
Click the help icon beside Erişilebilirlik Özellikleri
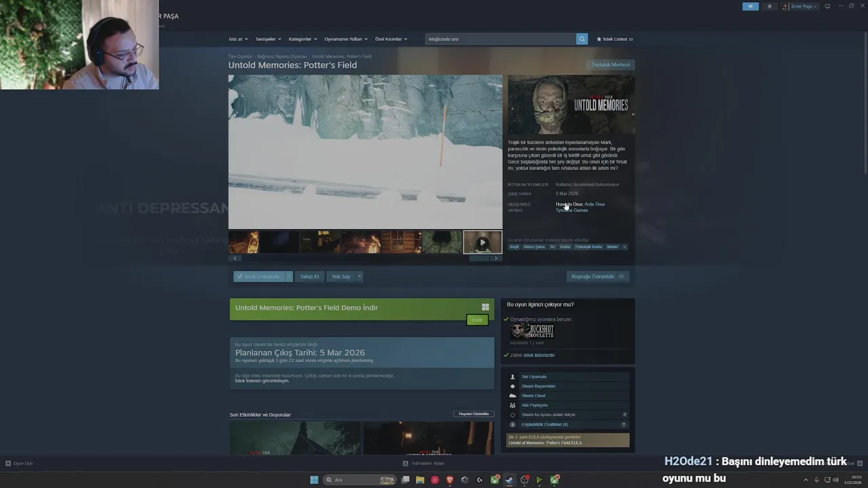tap(624, 425)
